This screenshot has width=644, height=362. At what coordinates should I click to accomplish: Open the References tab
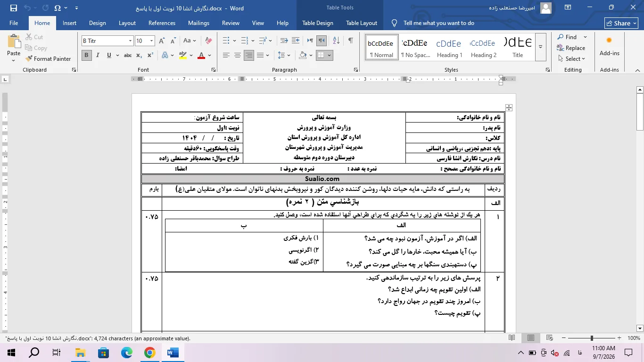162,23
